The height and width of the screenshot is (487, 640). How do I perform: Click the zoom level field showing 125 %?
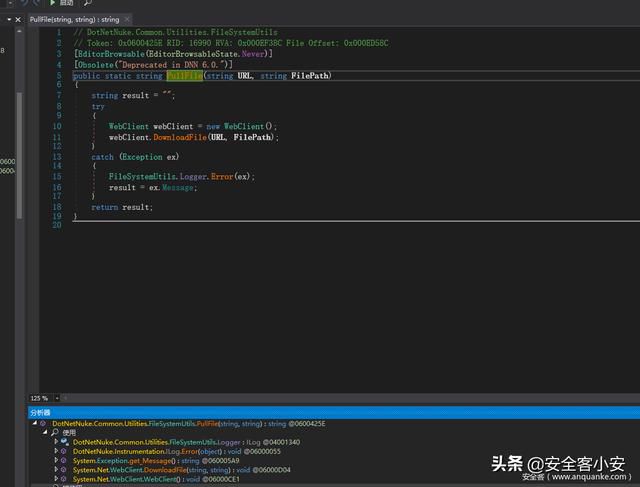[41, 398]
